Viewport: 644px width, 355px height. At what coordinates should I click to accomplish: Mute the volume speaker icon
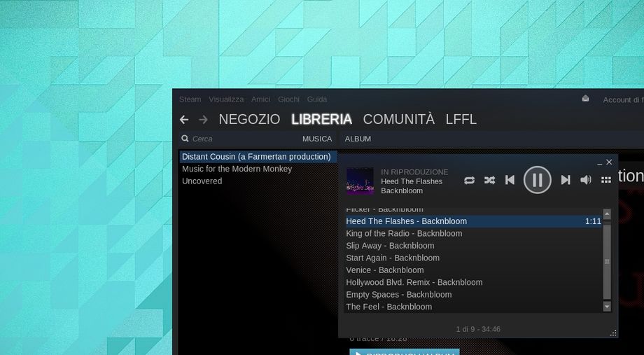[x=586, y=180]
